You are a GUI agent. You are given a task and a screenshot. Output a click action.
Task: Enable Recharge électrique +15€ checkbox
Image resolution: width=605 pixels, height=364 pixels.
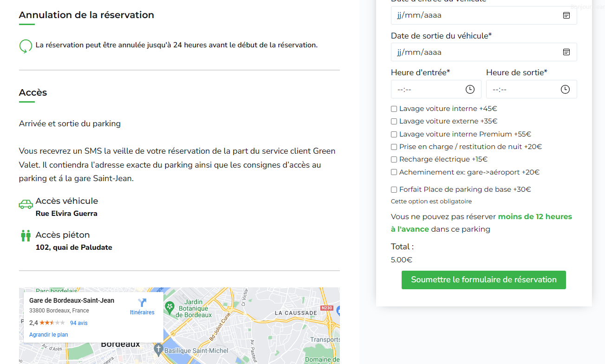pyautogui.click(x=394, y=160)
